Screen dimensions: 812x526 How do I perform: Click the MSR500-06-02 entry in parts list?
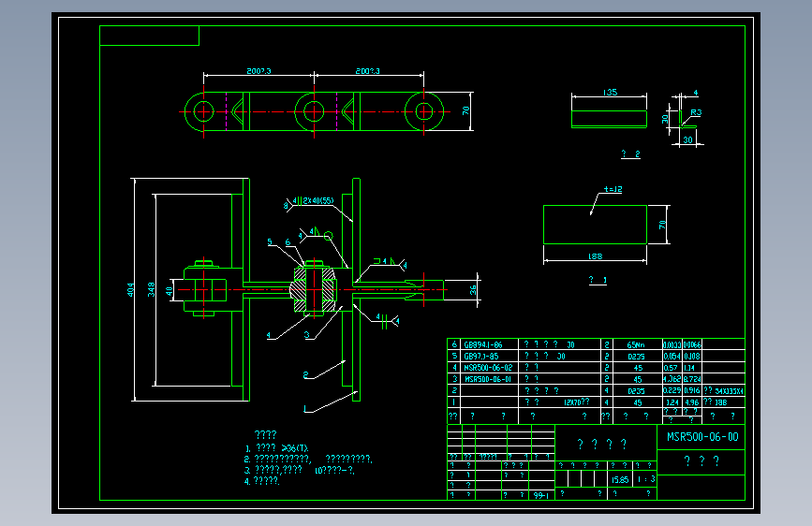pyautogui.click(x=488, y=368)
